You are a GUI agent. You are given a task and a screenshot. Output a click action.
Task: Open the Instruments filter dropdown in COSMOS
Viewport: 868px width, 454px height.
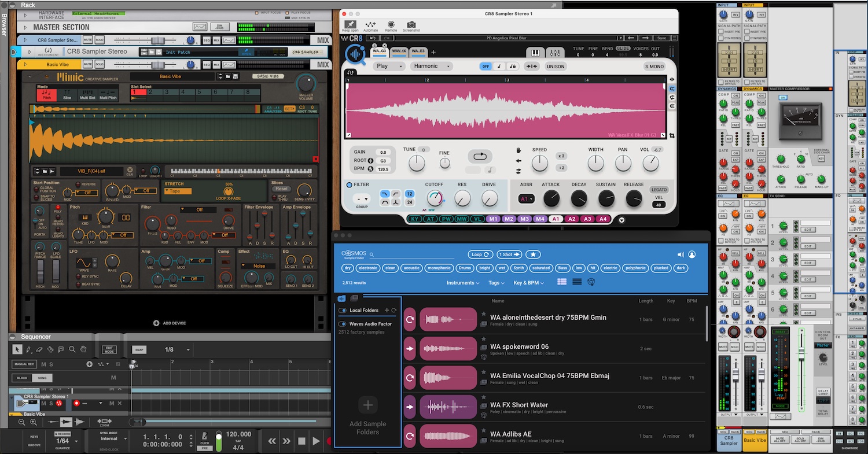pyautogui.click(x=463, y=283)
